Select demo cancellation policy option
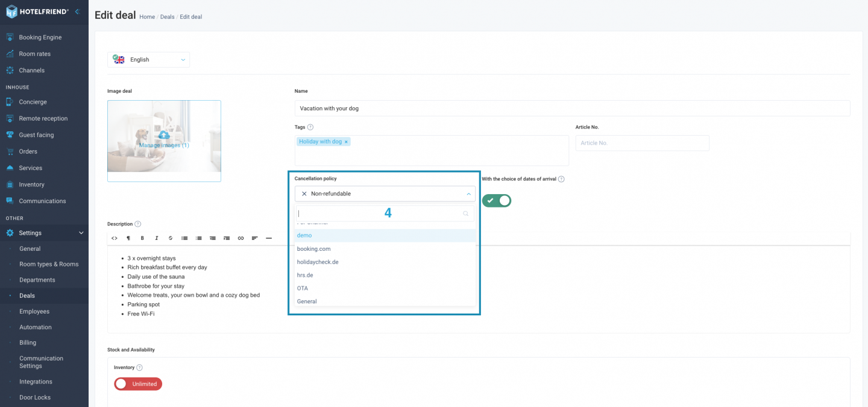This screenshot has height=407, width=868. click(x=385, y=235)
